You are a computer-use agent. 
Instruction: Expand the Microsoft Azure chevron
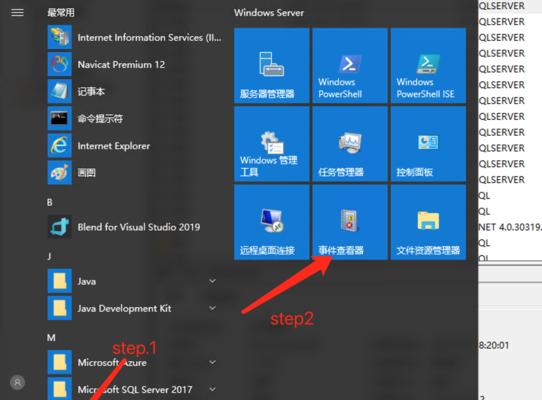click(x=213, y=362)
